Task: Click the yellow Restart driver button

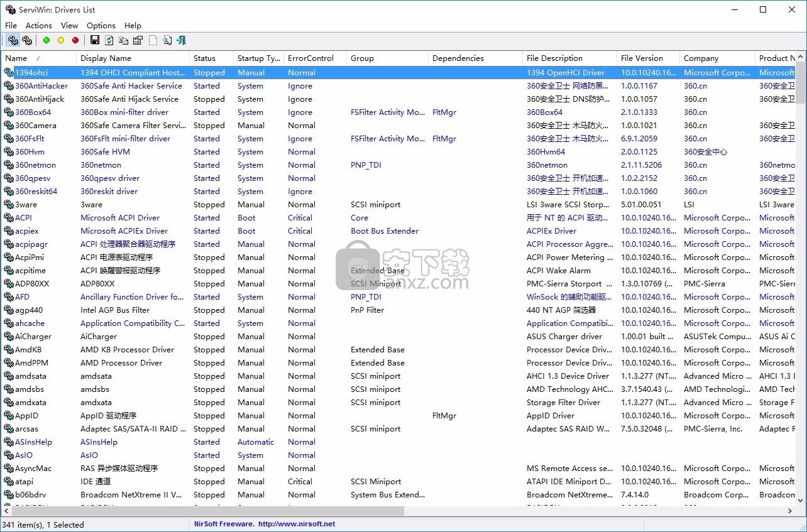Action: [x=61, y=40]
